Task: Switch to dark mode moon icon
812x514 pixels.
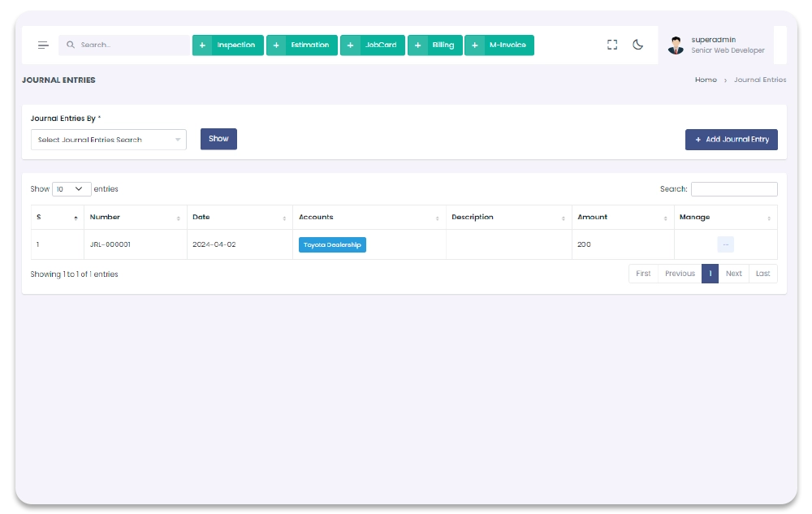Action: [638, 45]
